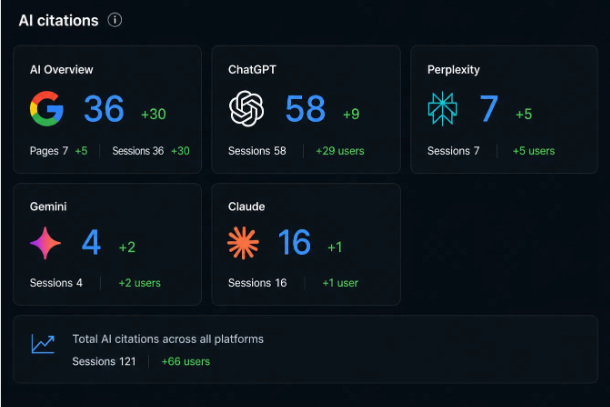Click the orange Claude starburst icon
Viewport: 610px width, 407px height.
coord(243,243)
